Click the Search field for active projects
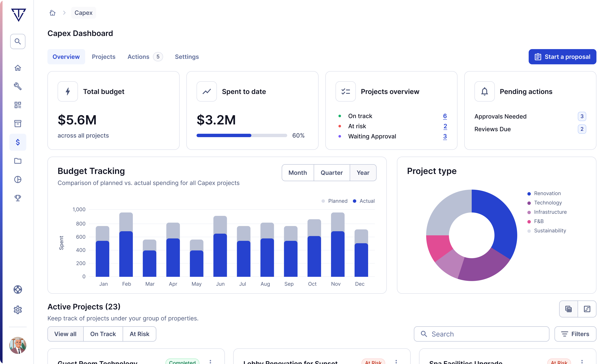The width and height of the screenshot is (610, 364). point(481,334)
